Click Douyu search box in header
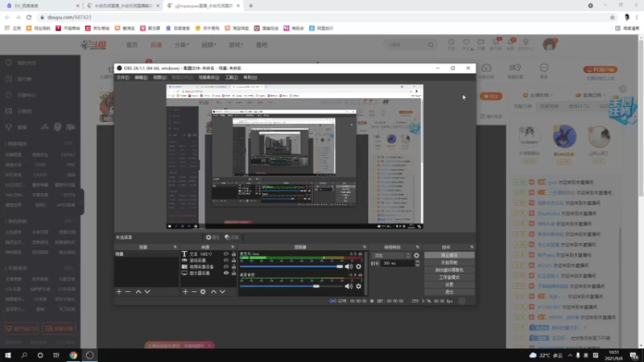 coord(410,44)
